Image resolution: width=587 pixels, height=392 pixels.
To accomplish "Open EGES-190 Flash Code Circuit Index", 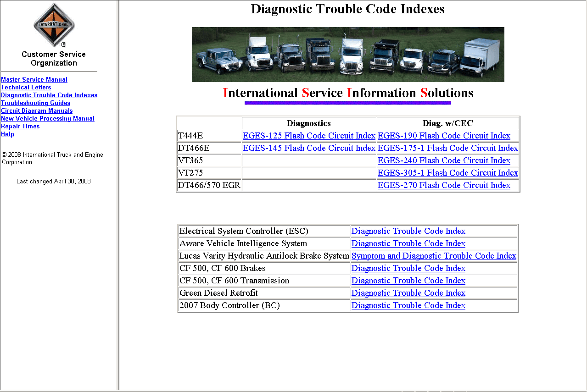I will coord(444,136).
